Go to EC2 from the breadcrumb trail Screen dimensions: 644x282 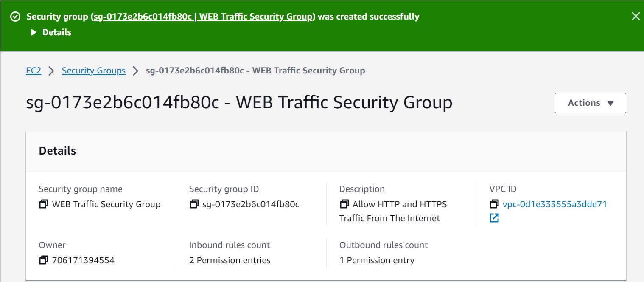click(x=34, y=70)
